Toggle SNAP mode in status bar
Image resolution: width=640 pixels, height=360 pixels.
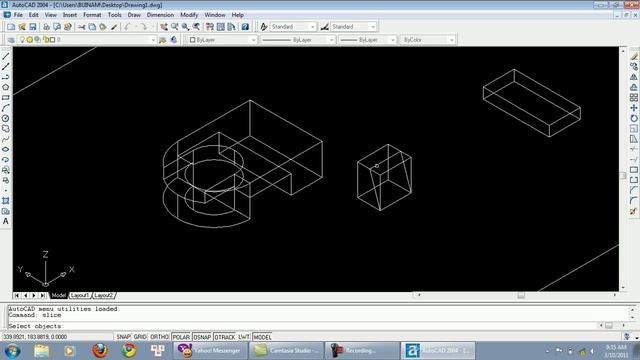tap(123, 337)
